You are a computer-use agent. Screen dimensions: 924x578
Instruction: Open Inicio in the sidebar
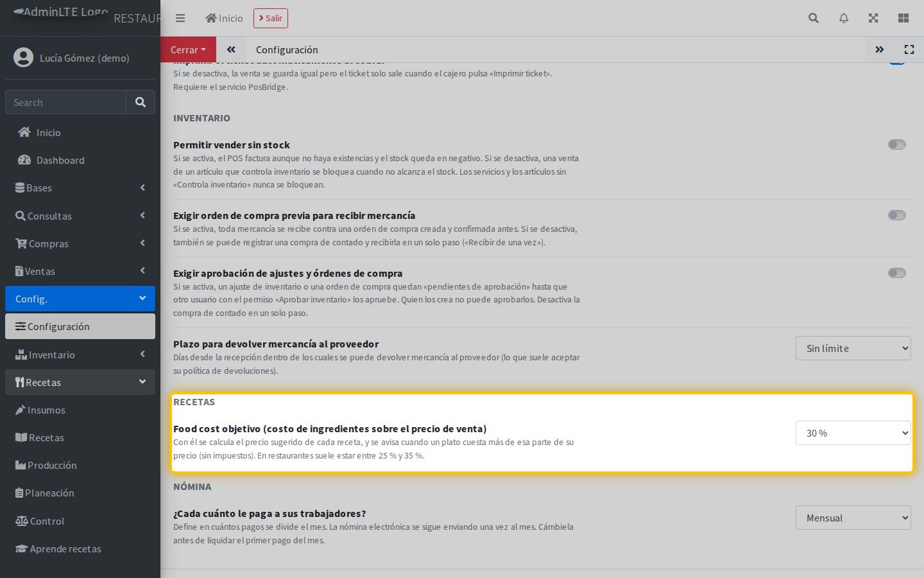pyautogui.click(x=80, y=132)
